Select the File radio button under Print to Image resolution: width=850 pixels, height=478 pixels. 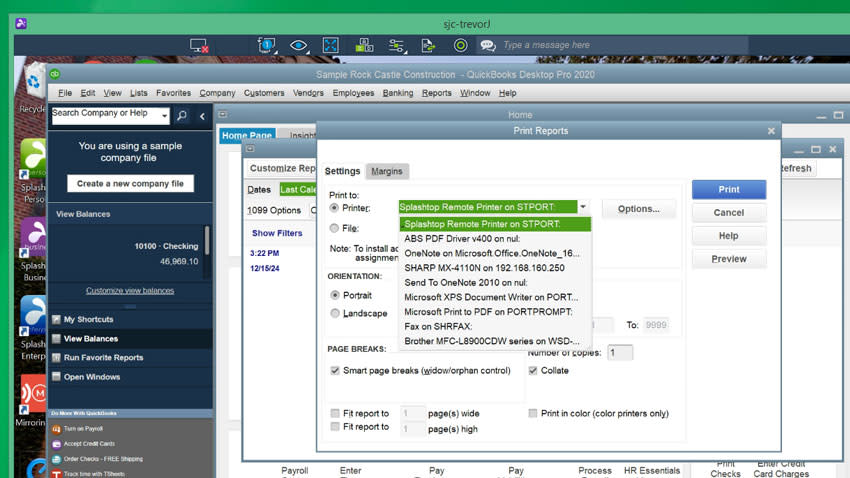pyautogui.click(x=334, y=228)
